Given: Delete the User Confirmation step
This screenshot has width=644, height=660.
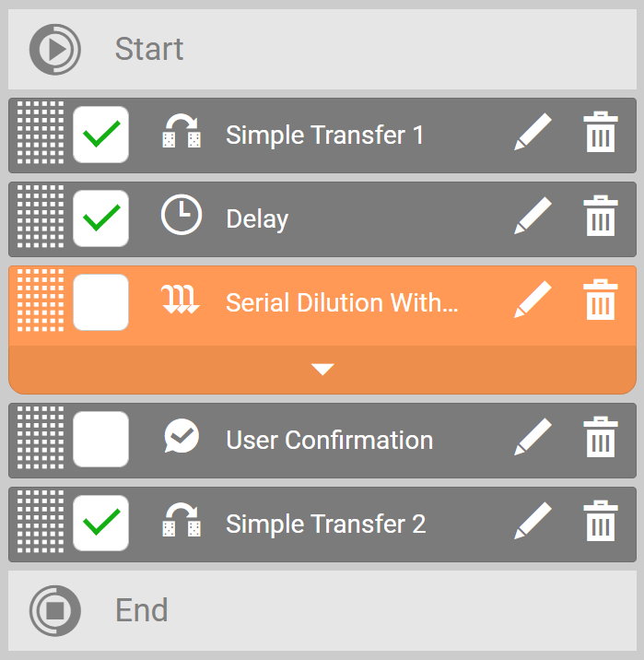Looking at the screenshot, I should click(x=601, y=440).
